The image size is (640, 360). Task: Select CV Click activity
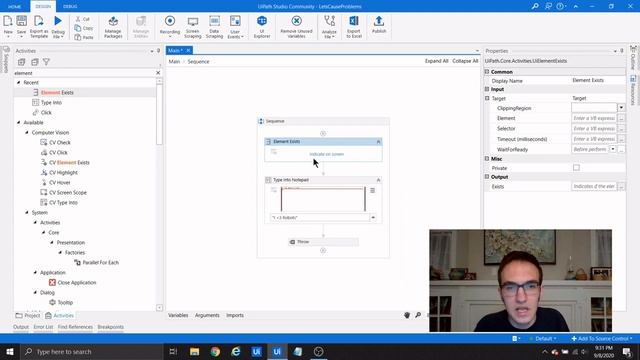tap(58, 153)
